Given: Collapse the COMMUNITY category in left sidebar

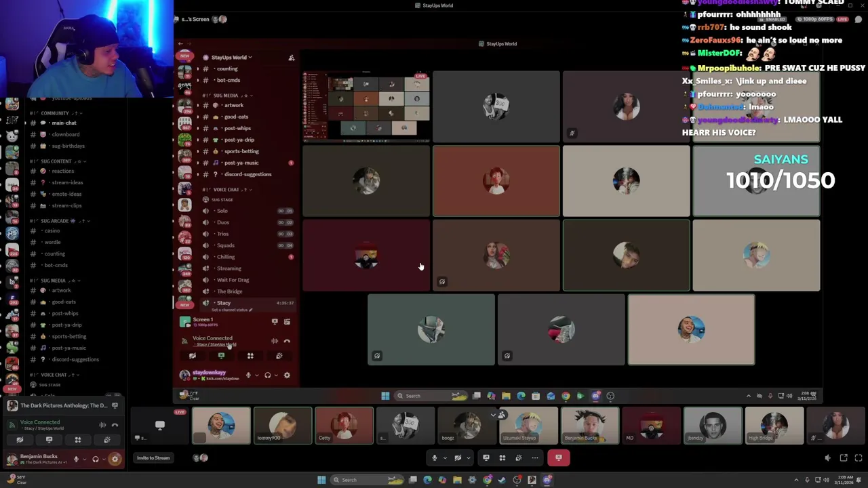Looking at the screenshot, I should 55,113.
